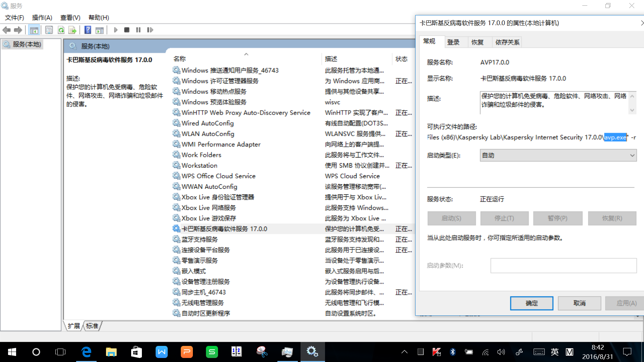644x362 pixels.
Task: Open the 帮助(H) menu
Action: 99,18
